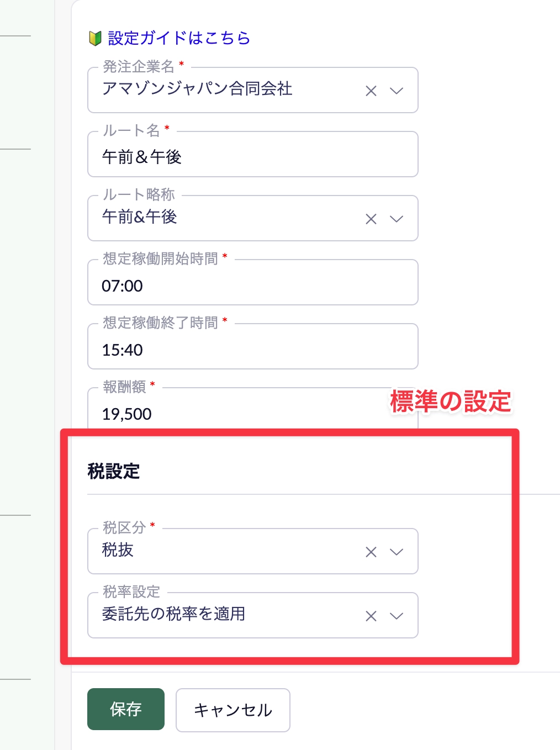Screen dimensions: 560x750
Task: Focus the 想定稼働開始時間 field
Action: tap(252, 286)
